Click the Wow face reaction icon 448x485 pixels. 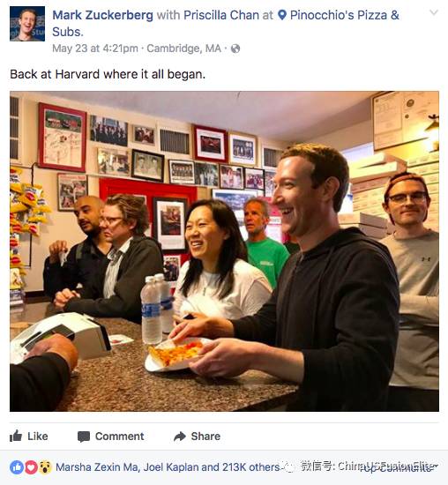click(45, 467)
